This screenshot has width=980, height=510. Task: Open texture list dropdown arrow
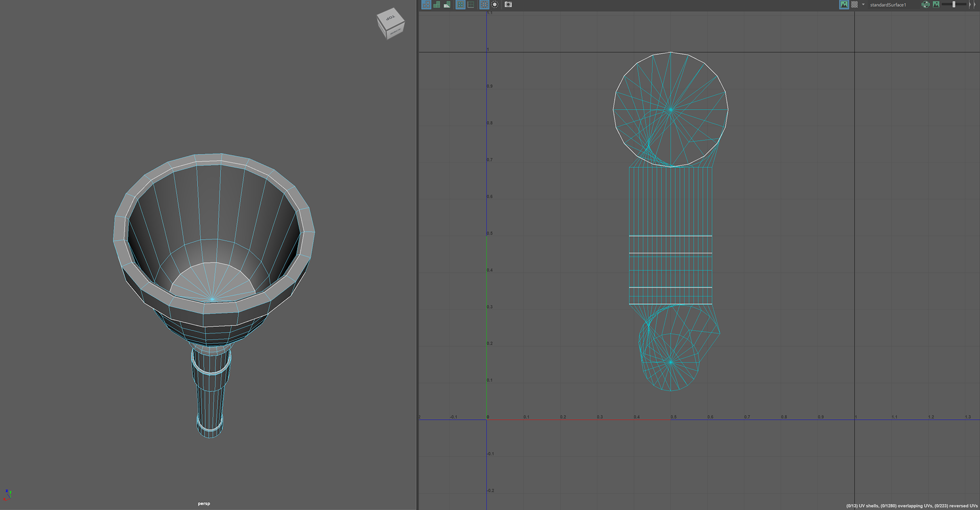[863, 5]
